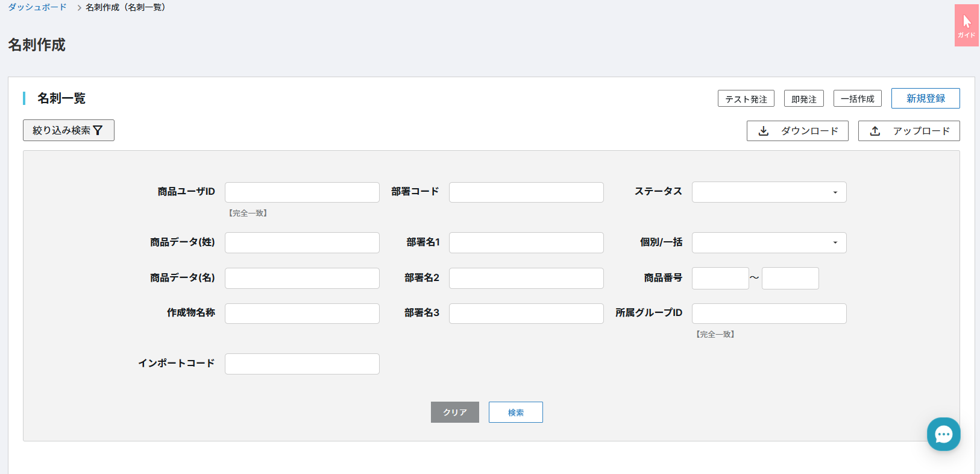Select the 作成物名称 input box
The image size is (980, 474).
(x=302, y=314)
